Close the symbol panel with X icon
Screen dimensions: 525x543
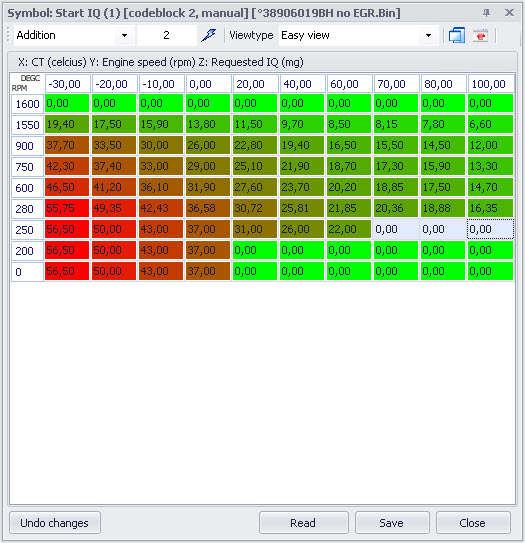click(509, 13)
